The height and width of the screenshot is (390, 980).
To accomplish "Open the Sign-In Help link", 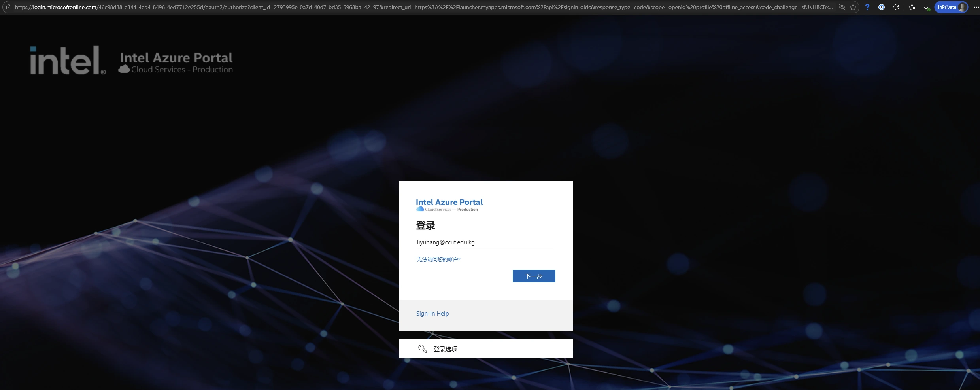I will [432, 314].
